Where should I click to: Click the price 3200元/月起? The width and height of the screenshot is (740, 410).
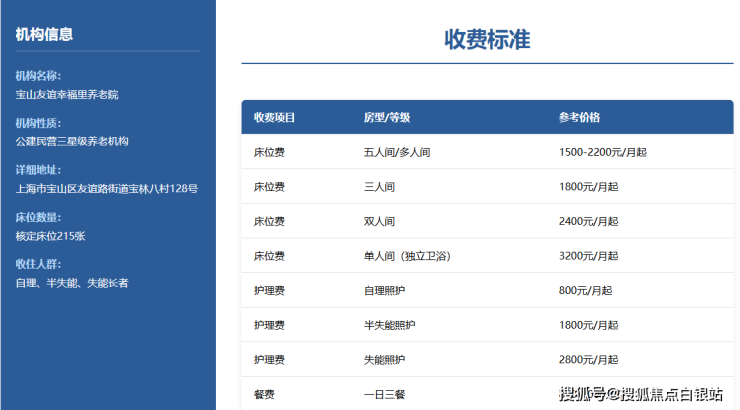[x=588, y=256]
